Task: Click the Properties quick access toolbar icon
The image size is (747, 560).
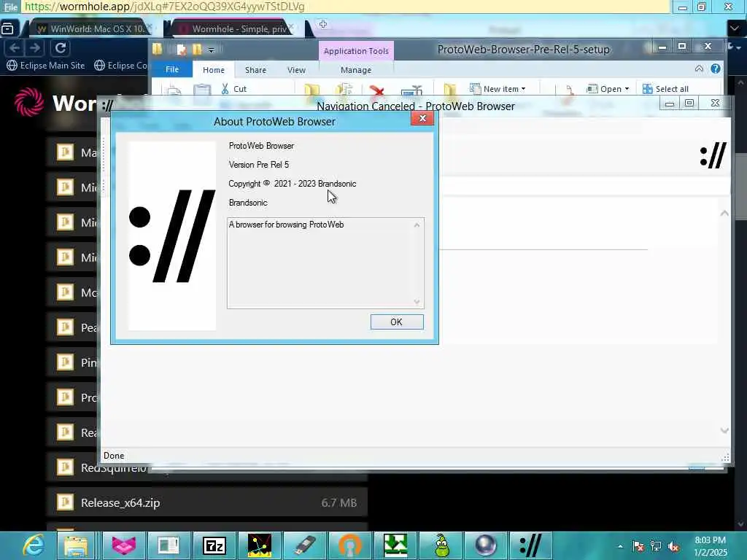Action: tap(181, 49)
